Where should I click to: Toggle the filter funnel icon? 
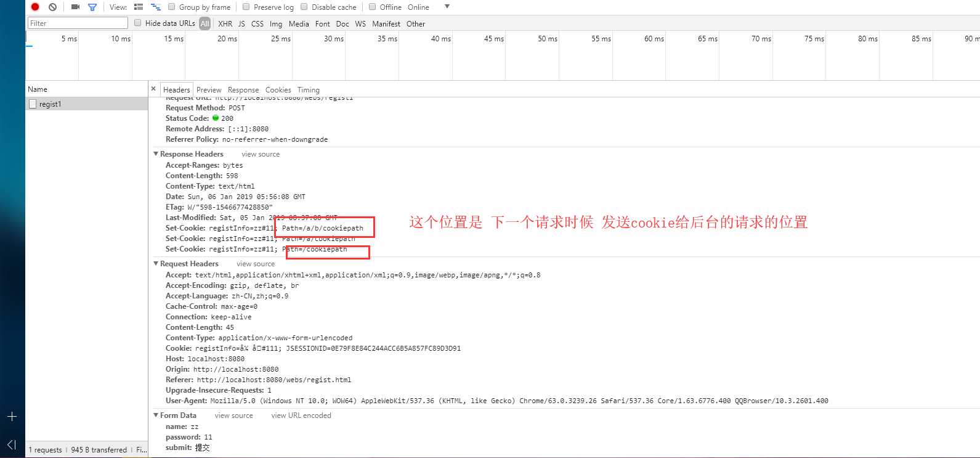pyautogui.click(x=92, y=7)
